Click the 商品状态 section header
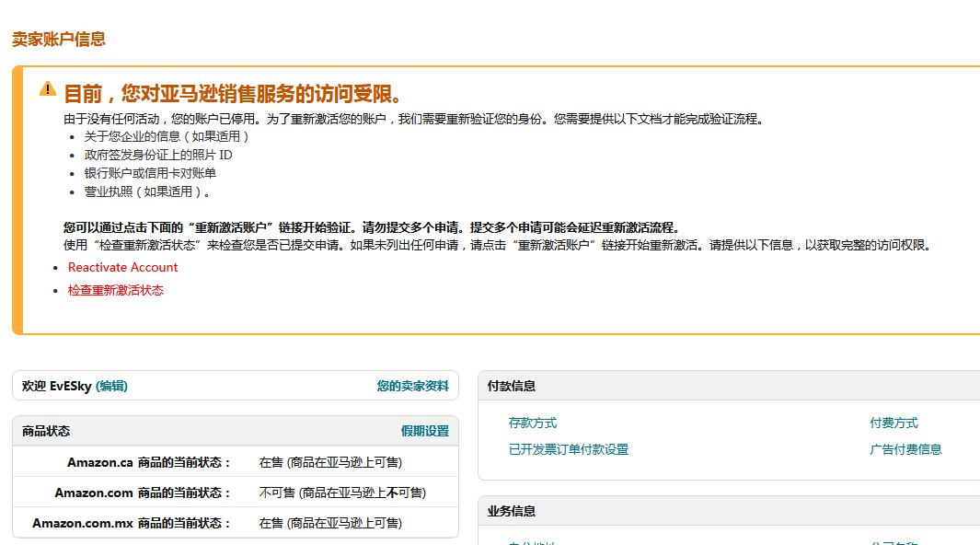 tap(46, 431)
